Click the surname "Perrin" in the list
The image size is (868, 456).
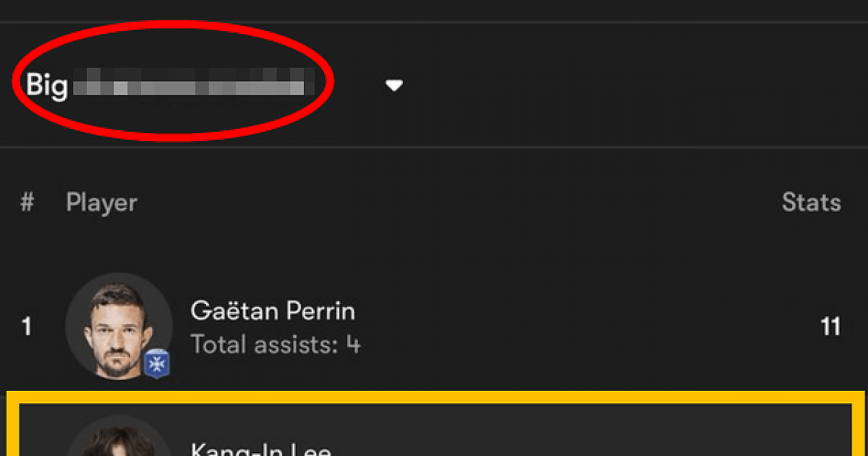321,311
